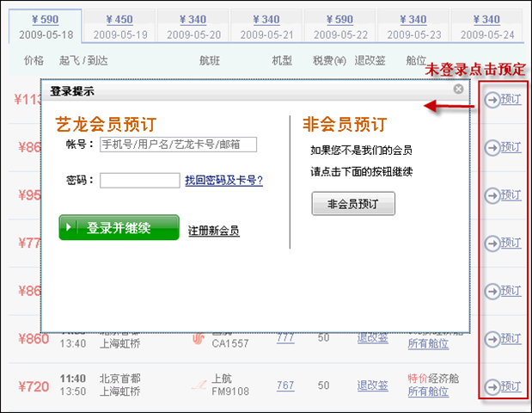Click aircraft type 777 link
532x413 pixels.
[284, 338]
